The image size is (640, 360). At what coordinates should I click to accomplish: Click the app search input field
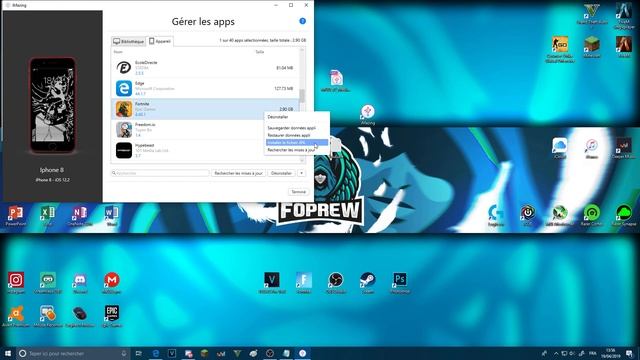tap(160, 173)
